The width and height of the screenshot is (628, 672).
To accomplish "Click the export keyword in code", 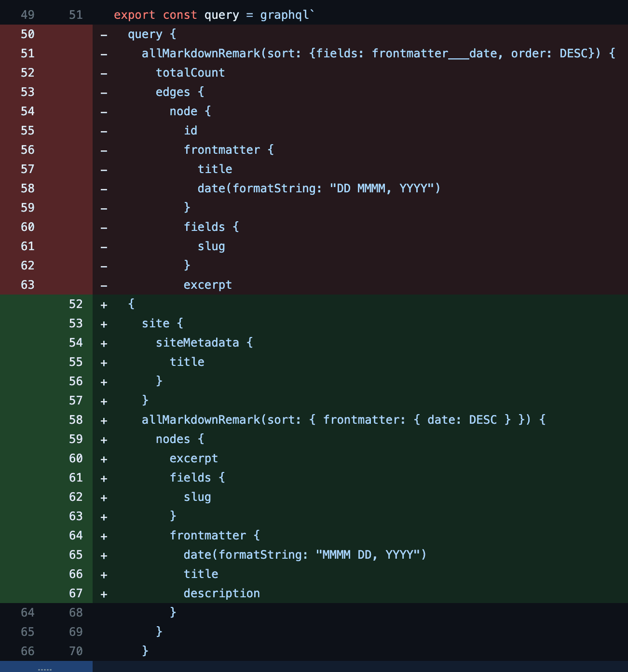I will click(x=135, y=15).
